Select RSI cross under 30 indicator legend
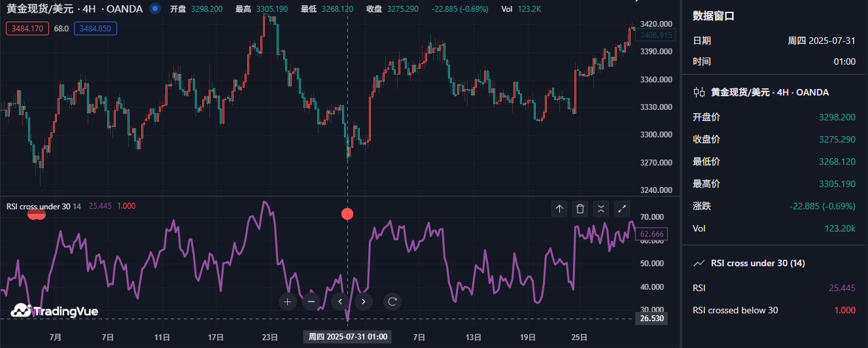The width and height of the screenshot is (868, 348). pyautogui.click(x=38, y=206)
